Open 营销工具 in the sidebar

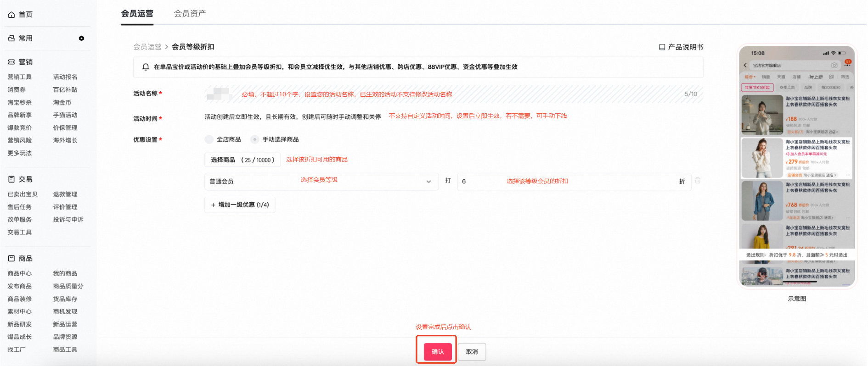tap(20, 77)
